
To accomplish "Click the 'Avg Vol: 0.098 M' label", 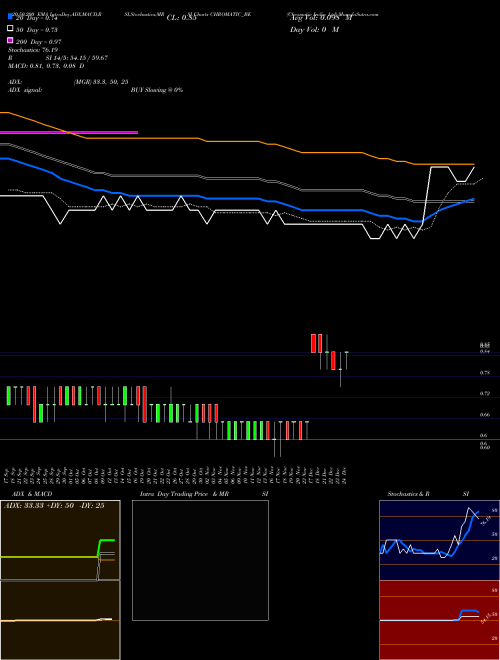I will (x=321, y=18).
